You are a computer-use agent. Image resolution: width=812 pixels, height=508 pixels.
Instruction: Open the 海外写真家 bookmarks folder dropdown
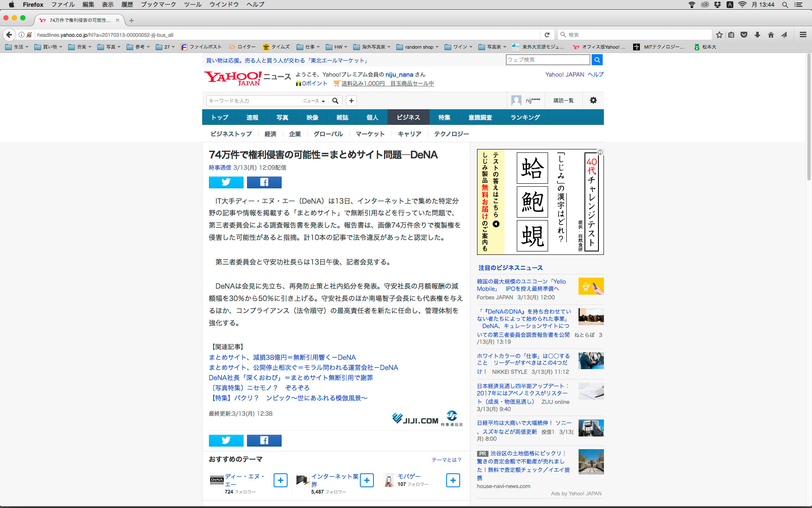[x=372, y=47]
